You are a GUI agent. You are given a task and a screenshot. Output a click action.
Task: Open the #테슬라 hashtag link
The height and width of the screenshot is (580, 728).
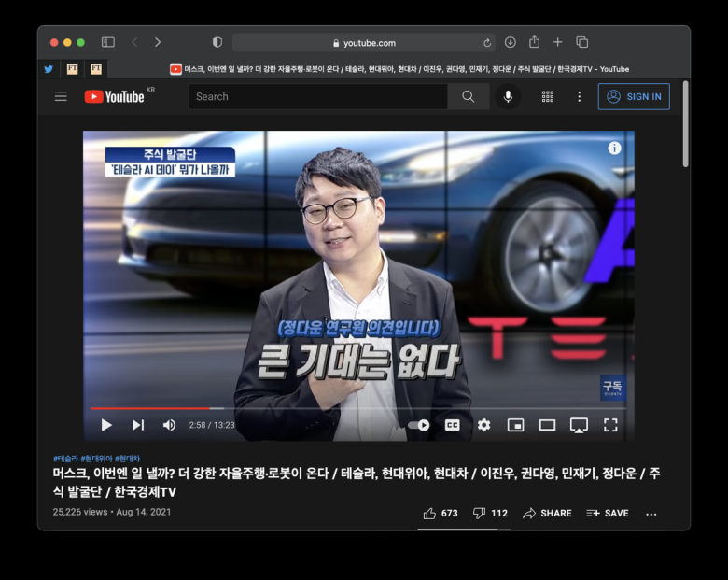(65, 459)
